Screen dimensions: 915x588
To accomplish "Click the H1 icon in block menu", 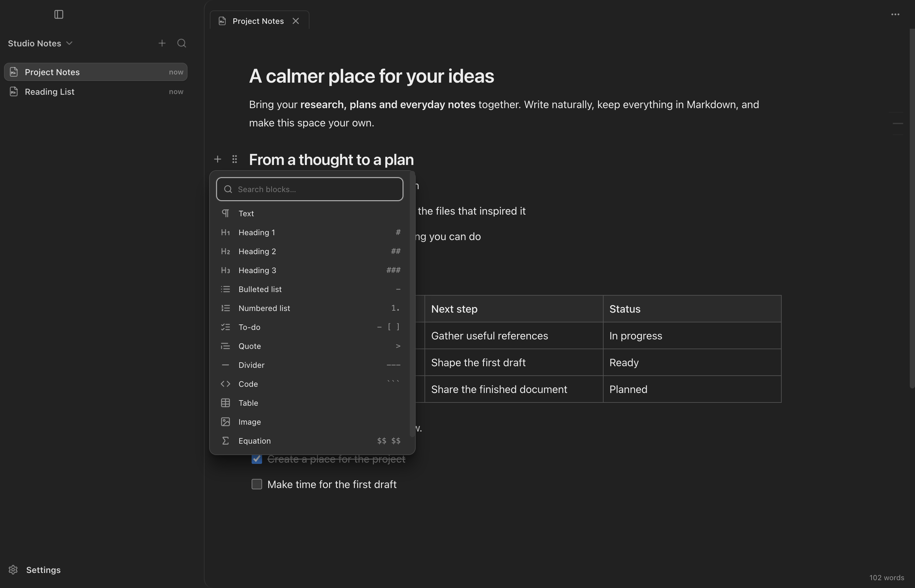I will 226,233.
